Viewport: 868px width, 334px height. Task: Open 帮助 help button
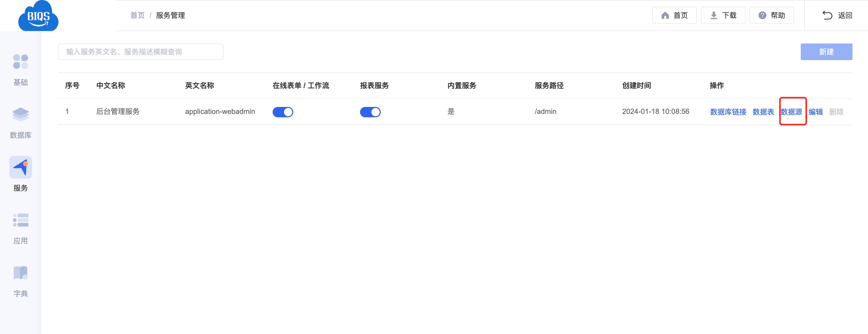click(771, 16)
